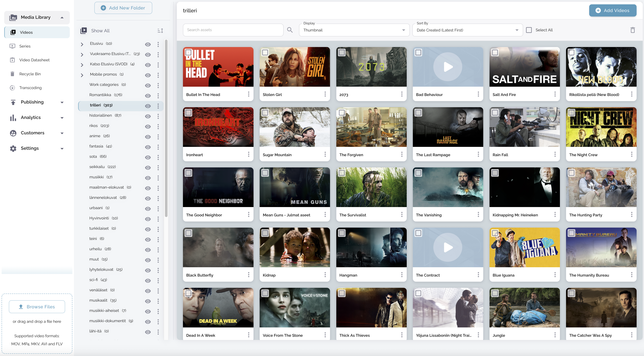Click into the Search assets field
Image resolution: width=644 pixels, height=356 pixels.
[x=233, y=30]
